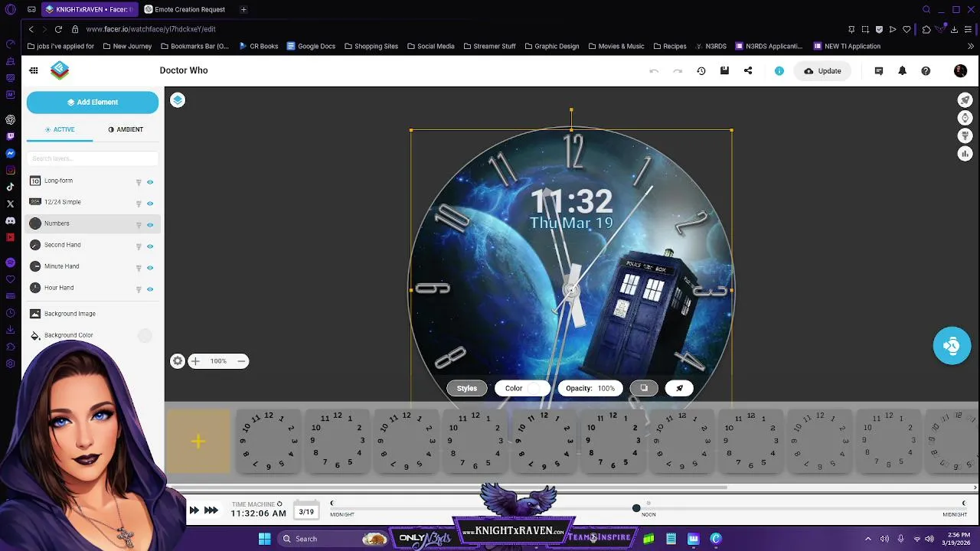Hide the Minute Hand layer
This screenshot has height=551, width=980.
pyautogui.click(x=150, y=268)
